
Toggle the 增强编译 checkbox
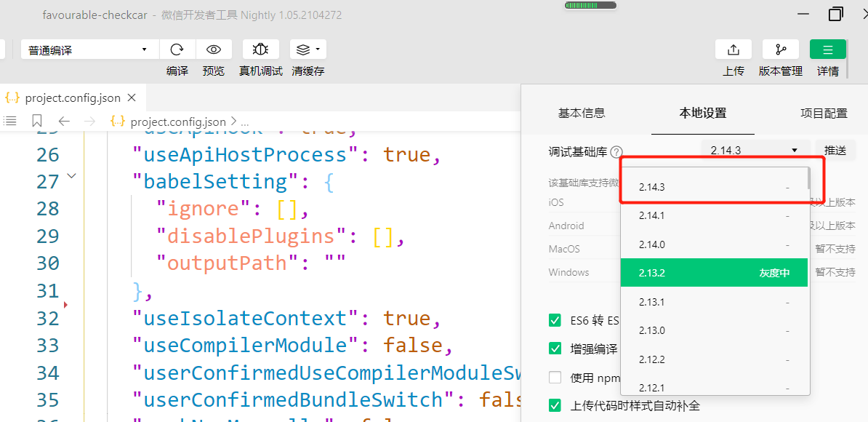click(555, 349)
